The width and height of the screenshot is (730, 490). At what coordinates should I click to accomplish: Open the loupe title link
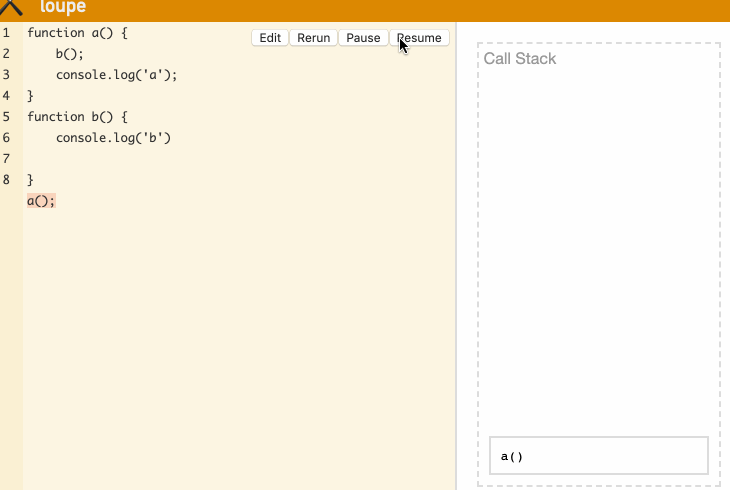[x=63, y=7]
